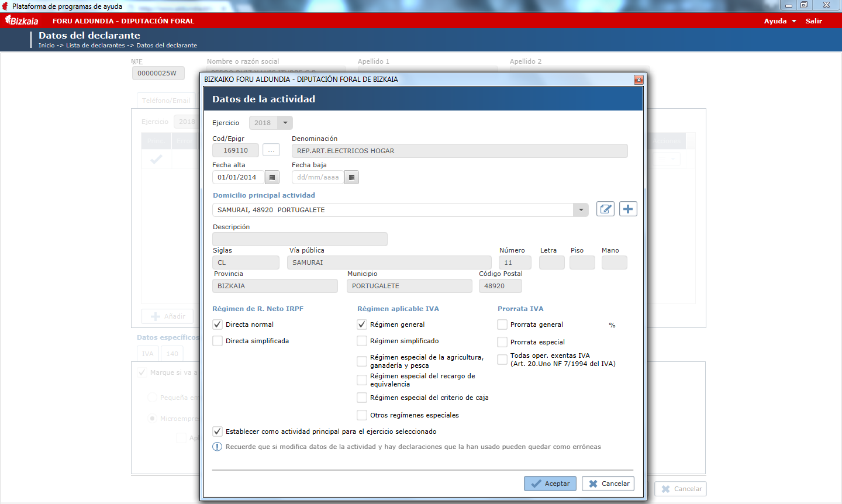
Task: Enable Prorrata general checkbox
Action: click(502, 325)
